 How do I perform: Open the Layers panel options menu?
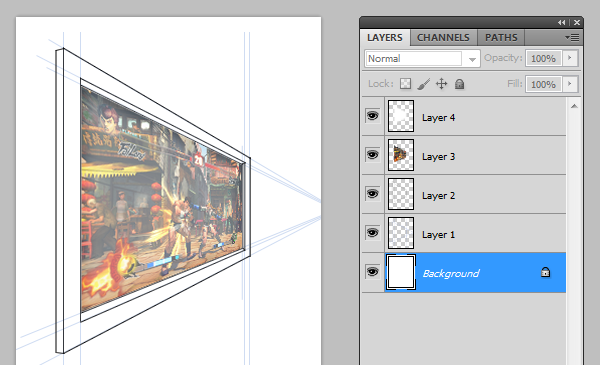[572, 37]
